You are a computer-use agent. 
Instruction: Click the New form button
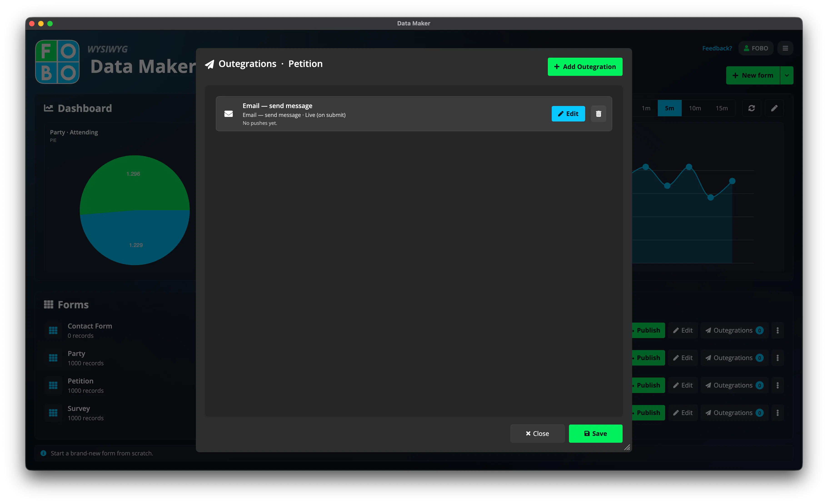click(x=753, y=75)
